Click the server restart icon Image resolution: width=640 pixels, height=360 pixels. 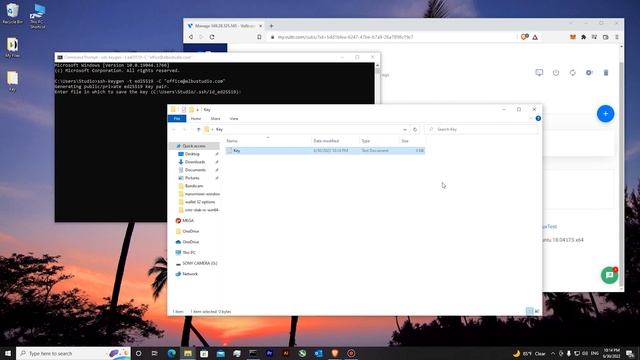pyautogui.click(x=573, y=73)
